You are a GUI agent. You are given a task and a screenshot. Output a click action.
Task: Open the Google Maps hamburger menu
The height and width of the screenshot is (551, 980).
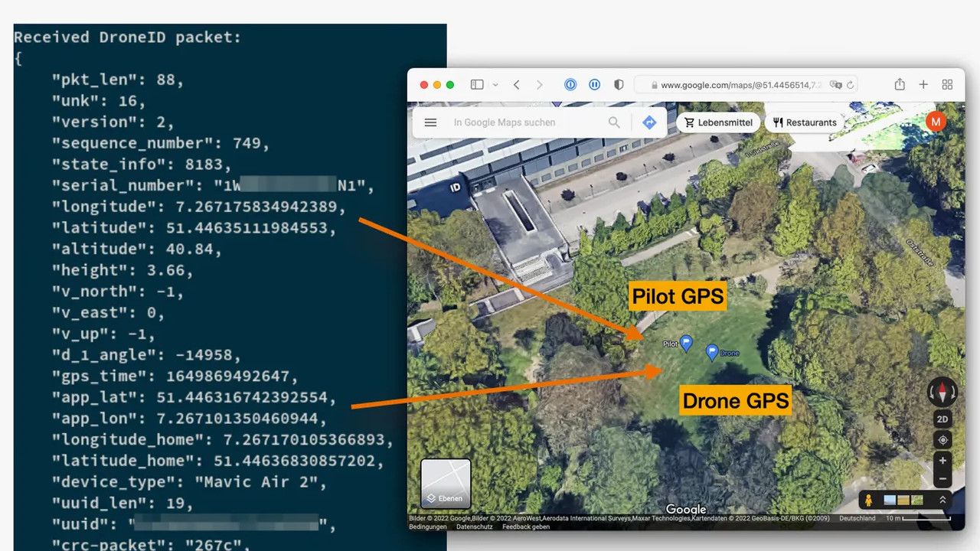point(430,122)
